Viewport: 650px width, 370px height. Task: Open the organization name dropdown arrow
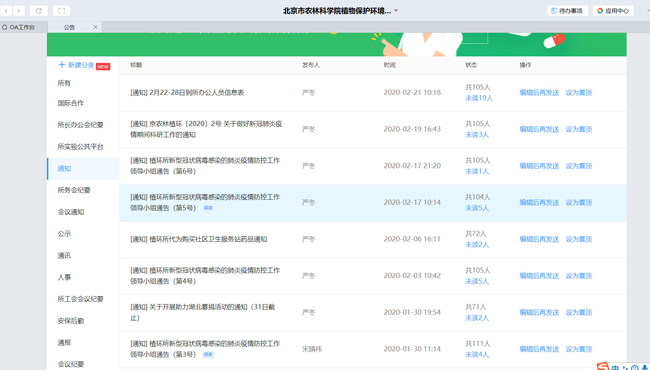click(x=396, y=11)
